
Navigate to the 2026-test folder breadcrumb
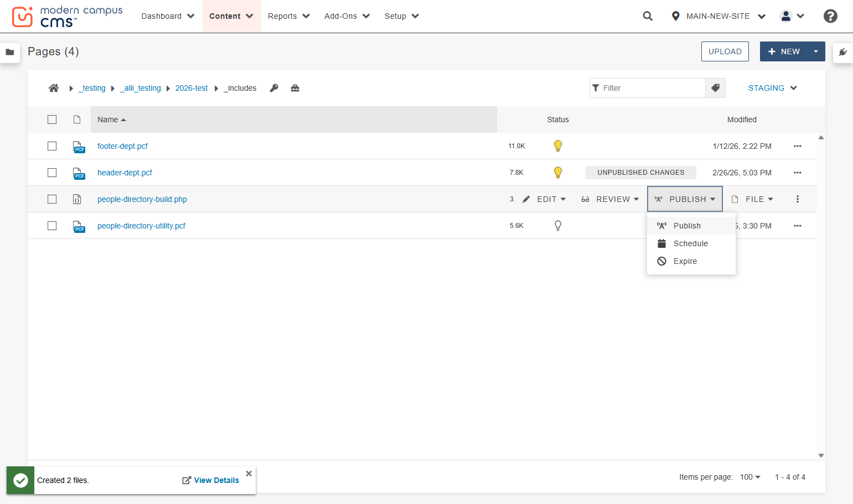192,88
